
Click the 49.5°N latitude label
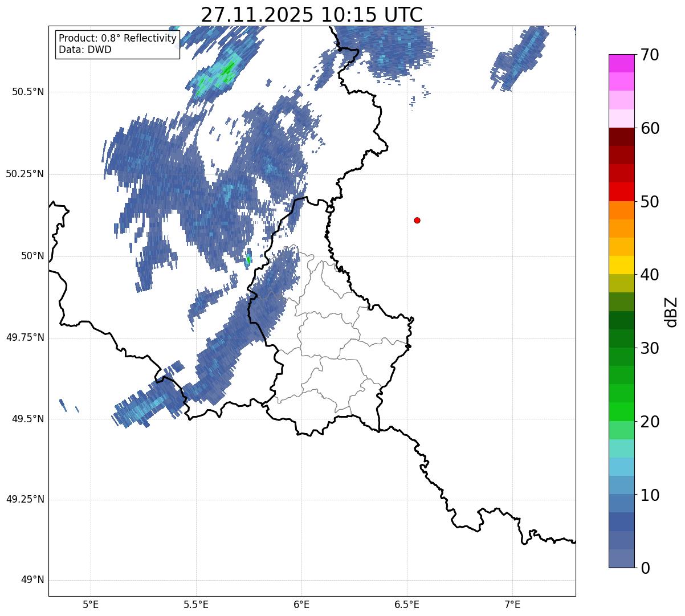pos(28,419)
